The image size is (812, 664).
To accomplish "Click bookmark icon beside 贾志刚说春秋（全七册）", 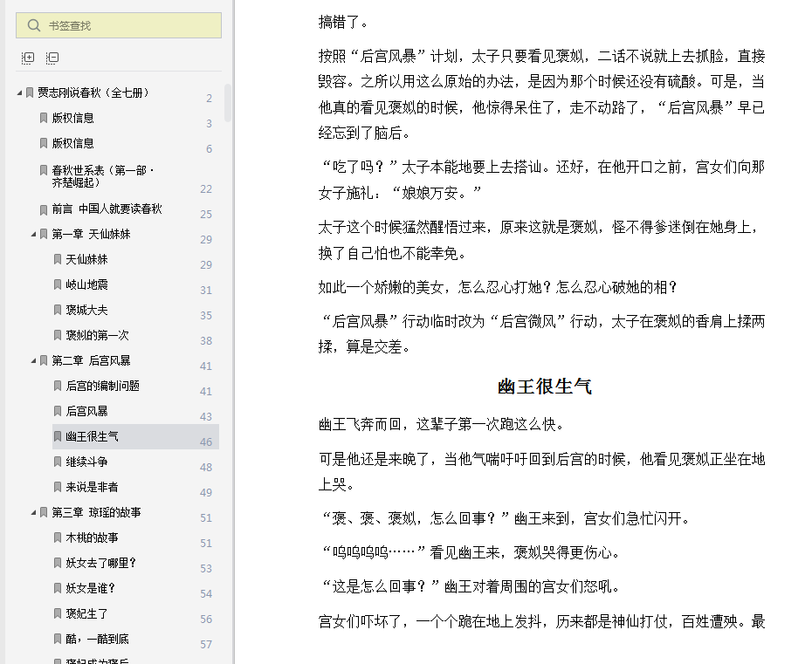I will coord(30,92).
